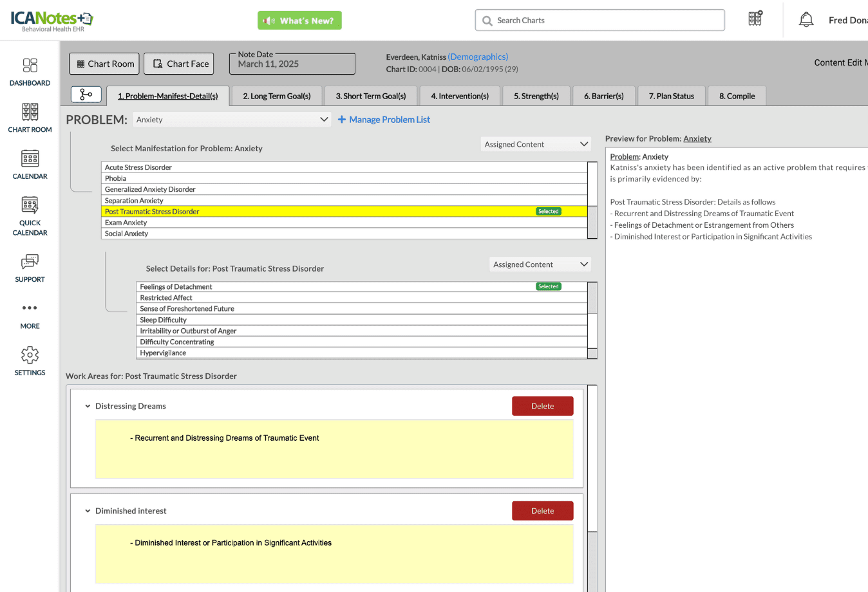Viewport: 868px width, 592px height.
Task: Open Settings gear in sidebar
Action: 30,361
